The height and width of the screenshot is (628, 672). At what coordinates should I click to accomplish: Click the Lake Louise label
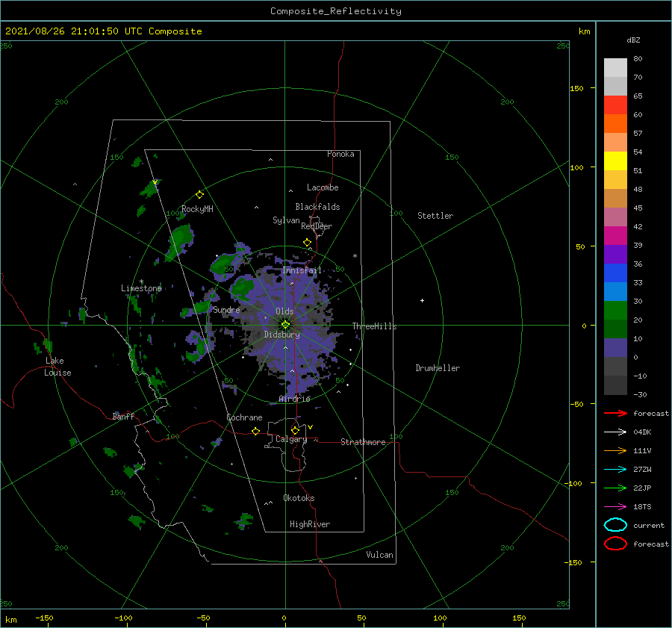tap(57, 367)
